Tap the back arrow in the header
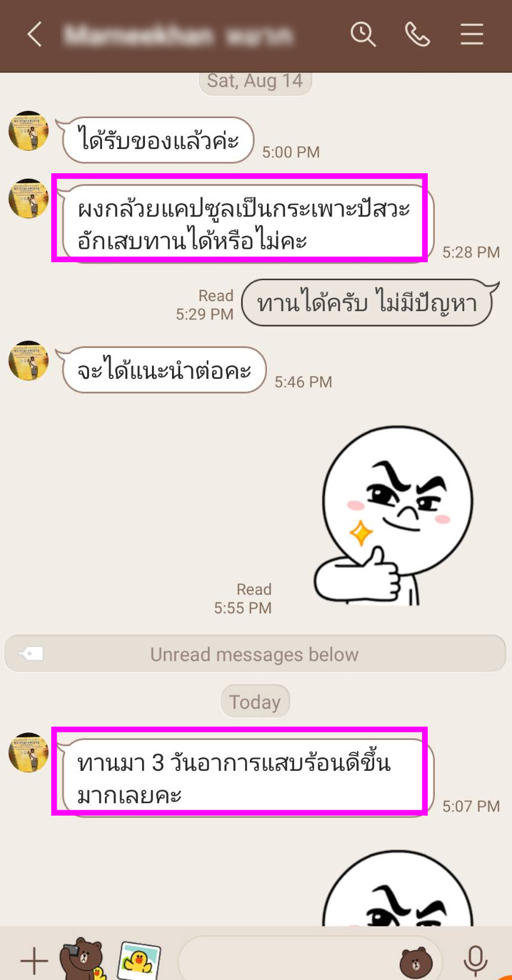Viewport: 512px width, 980px height. pyautogui.click(x=35, y=34)
